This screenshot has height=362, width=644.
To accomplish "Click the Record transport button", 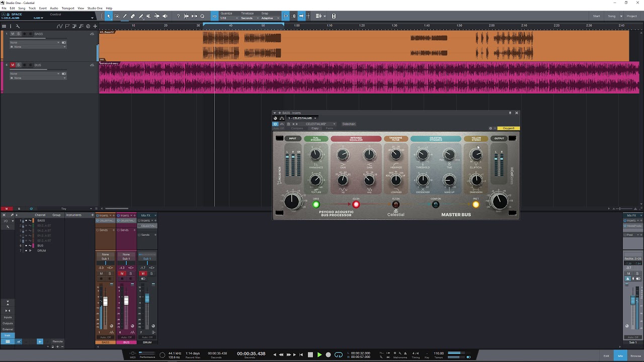I will pos(329,354).
